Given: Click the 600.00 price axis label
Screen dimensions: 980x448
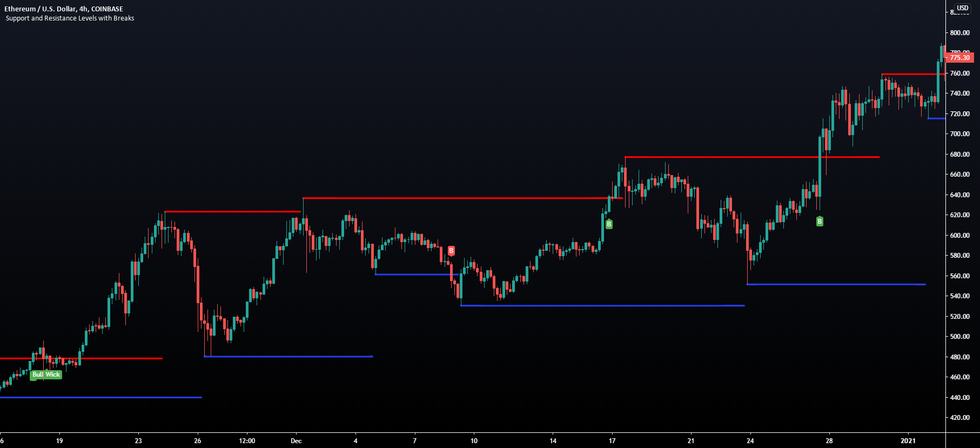Looking at the screenshot, I should tap(960, 236).
